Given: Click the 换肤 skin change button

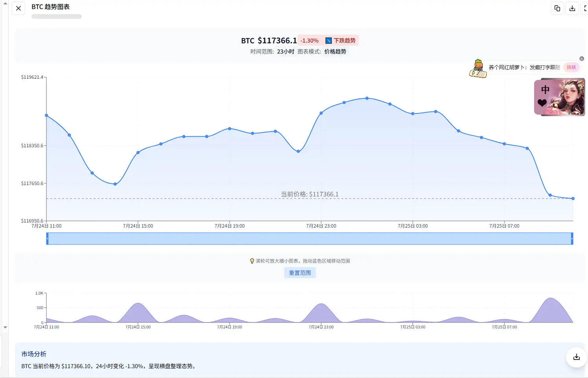Looking at the screenshot, I should [571, 67].
